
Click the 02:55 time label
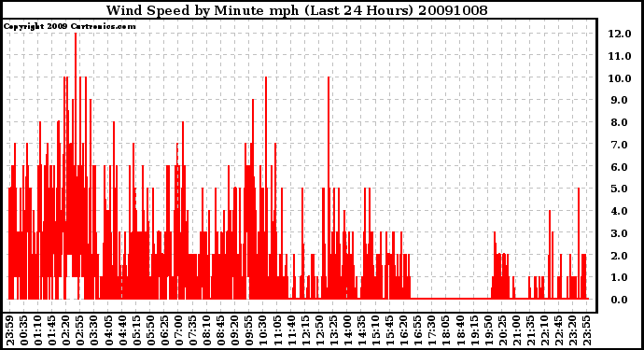point(80,331)
